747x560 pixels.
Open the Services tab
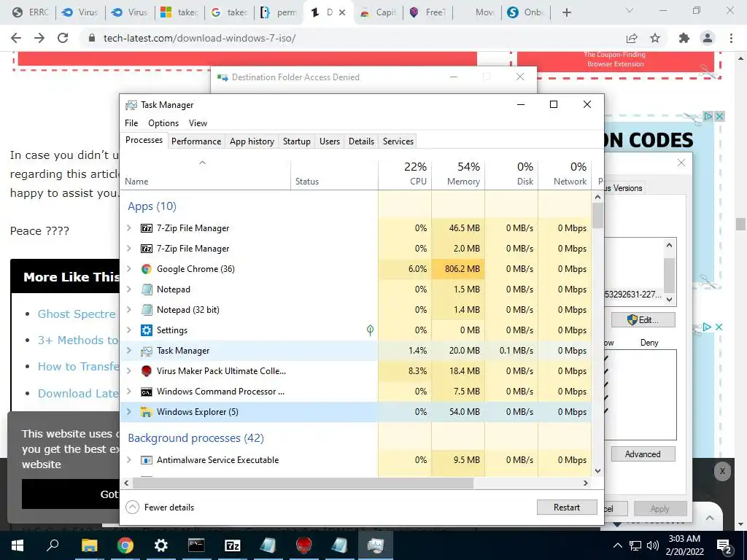(398, 141)
